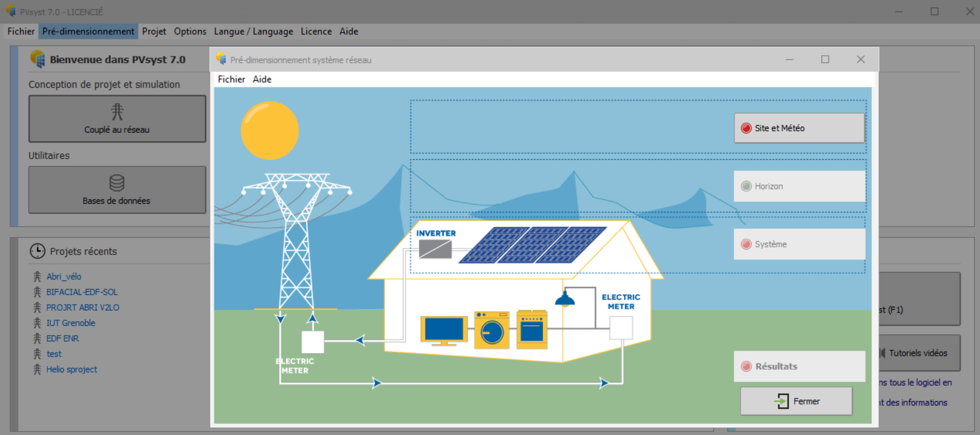Click the pylon icon on Couplé au réseau
Image resolution: width=980 pixels, height=435 pixels.
(117, 111)
